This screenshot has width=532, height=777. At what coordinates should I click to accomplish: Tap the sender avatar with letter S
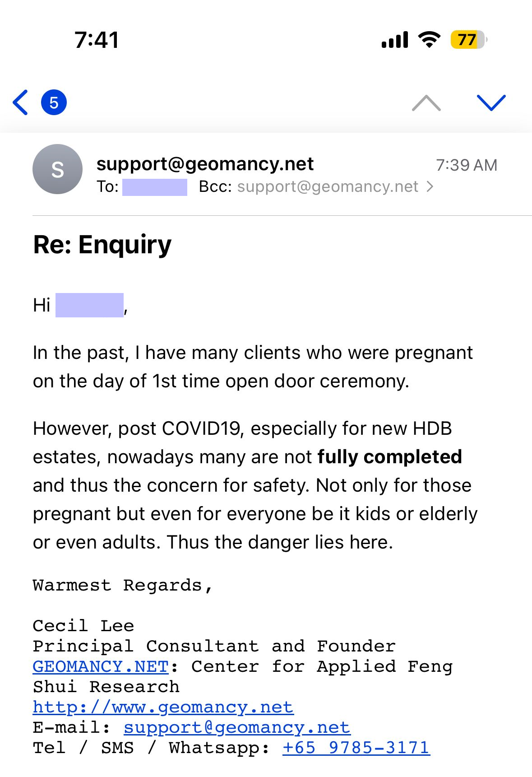point(57,169)
